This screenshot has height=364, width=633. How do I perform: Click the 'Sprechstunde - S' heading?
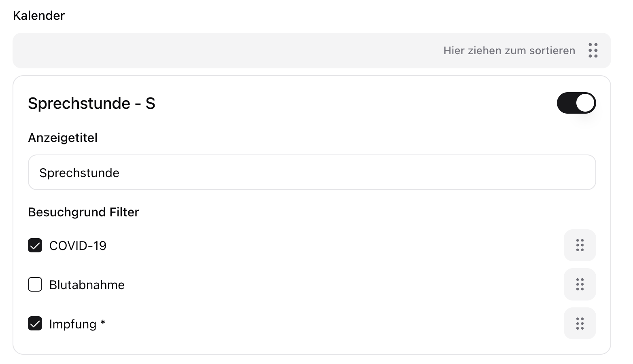click(91, 104)
